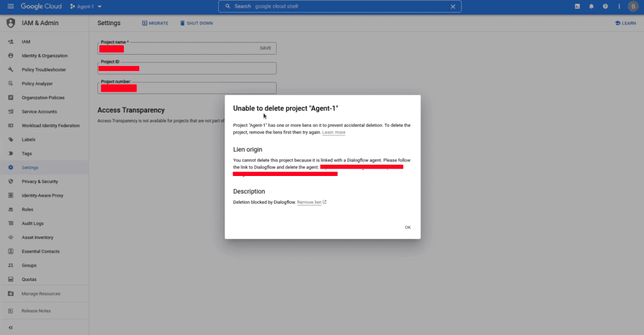644x335 pixels.
Task: Open the user account avatar
Action: [x=633, y=6]
